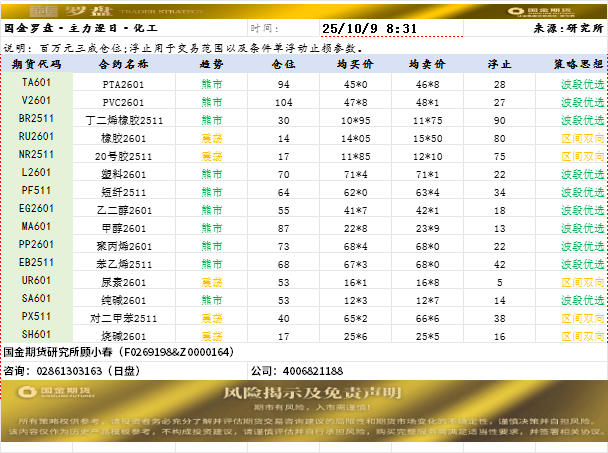Select sell price 15*50 cell
The image size is (608, 453).
click(427, 138)
